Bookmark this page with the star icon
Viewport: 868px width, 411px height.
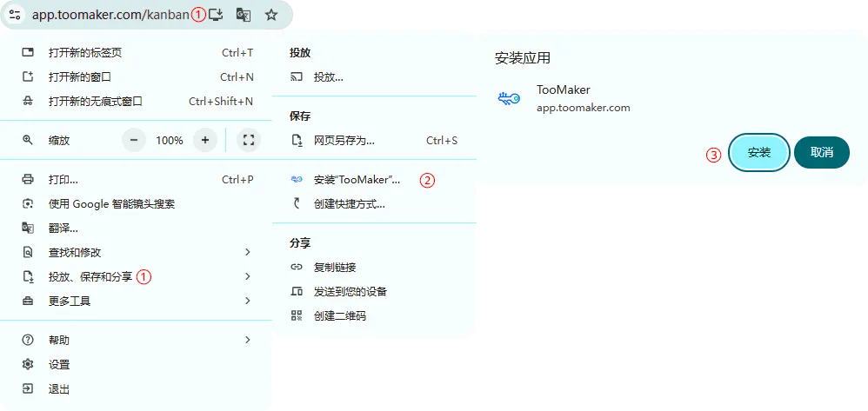point(271,15)
